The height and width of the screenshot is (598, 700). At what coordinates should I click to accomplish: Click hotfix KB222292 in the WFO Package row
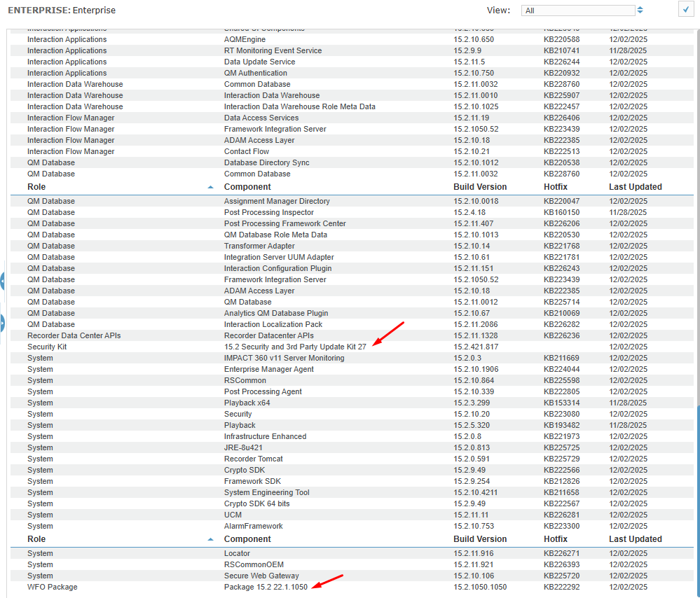tap(561, 587)
